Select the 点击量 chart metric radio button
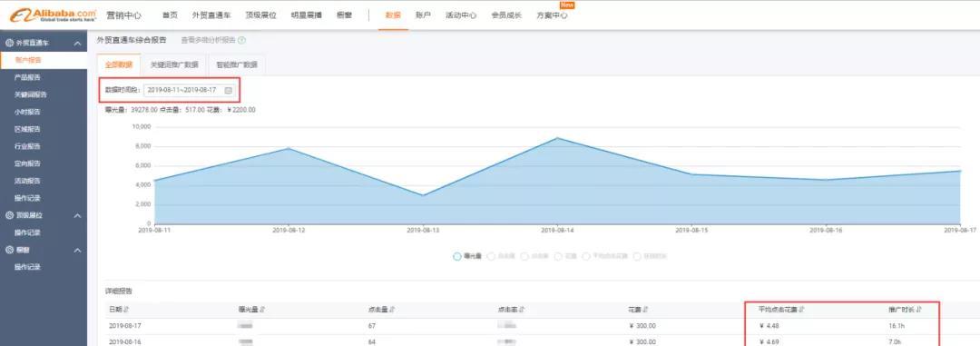 click(491, 256)
